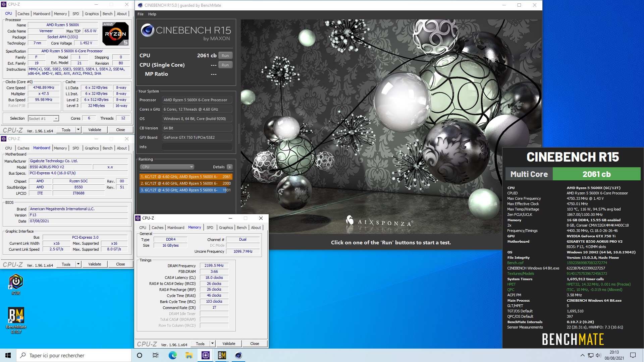Click the Cinebench panel splitter handle
This screenshot has height=362, width=644.
[239, 133]
